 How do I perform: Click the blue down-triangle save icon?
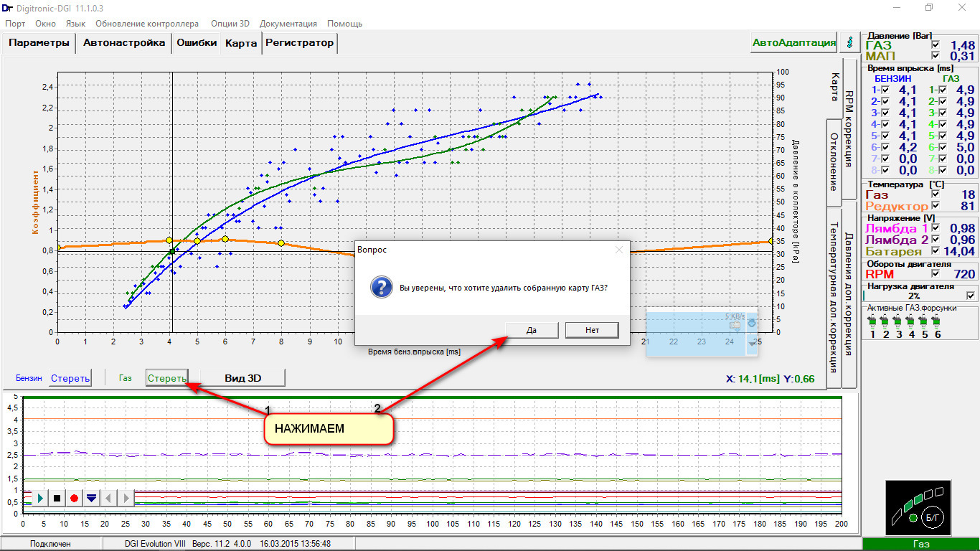[x=91, y=498]
